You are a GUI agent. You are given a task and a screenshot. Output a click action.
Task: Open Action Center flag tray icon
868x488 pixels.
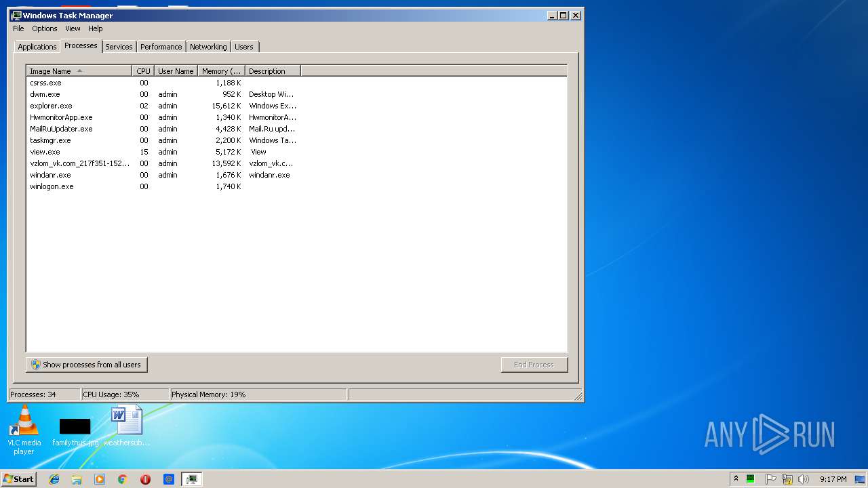[770, 479]
